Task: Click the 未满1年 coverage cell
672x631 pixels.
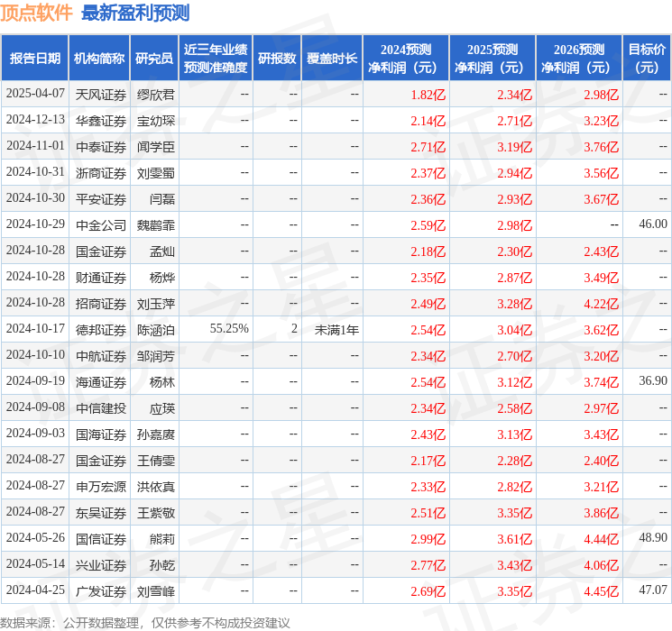Action: 336,329
